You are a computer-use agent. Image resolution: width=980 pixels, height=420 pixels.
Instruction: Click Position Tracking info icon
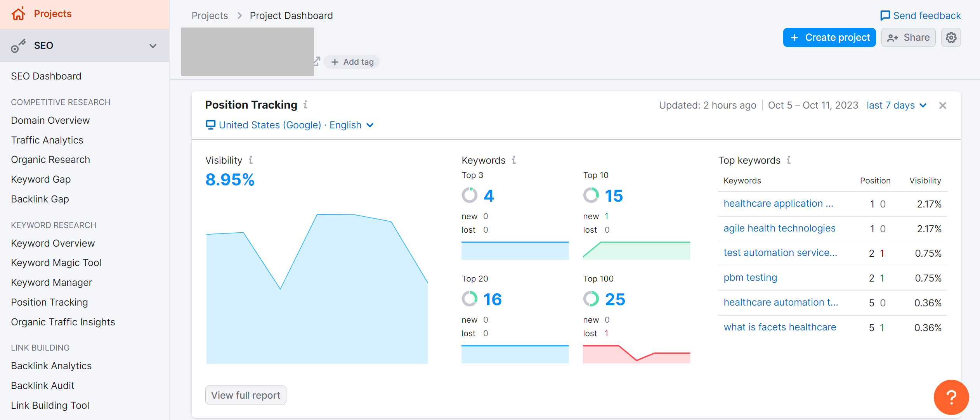click(306, 105)
